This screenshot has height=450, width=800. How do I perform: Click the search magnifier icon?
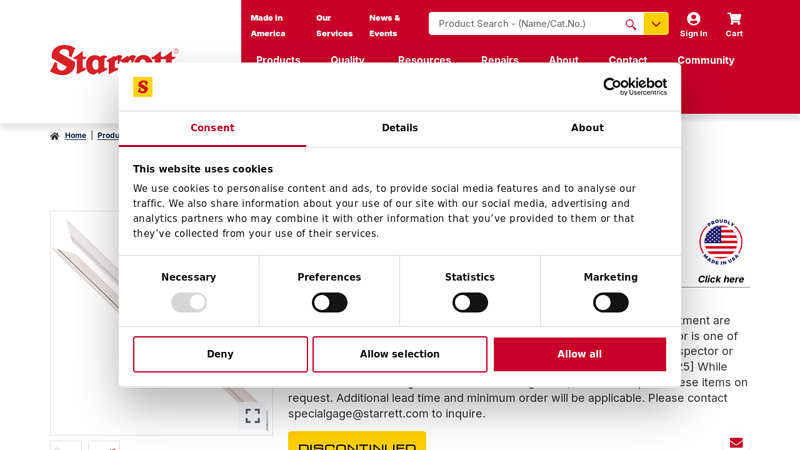point(630,24)
